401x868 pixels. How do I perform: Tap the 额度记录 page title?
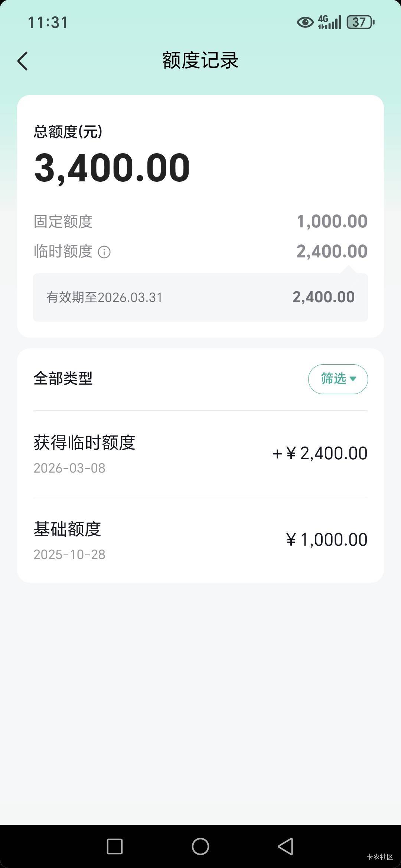[200, 60]
